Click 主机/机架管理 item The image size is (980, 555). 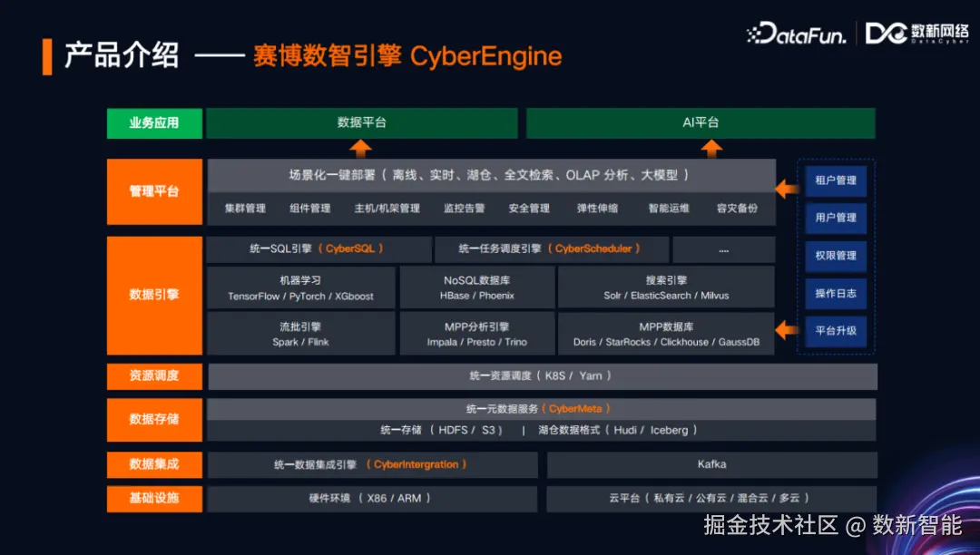(387, 209)
